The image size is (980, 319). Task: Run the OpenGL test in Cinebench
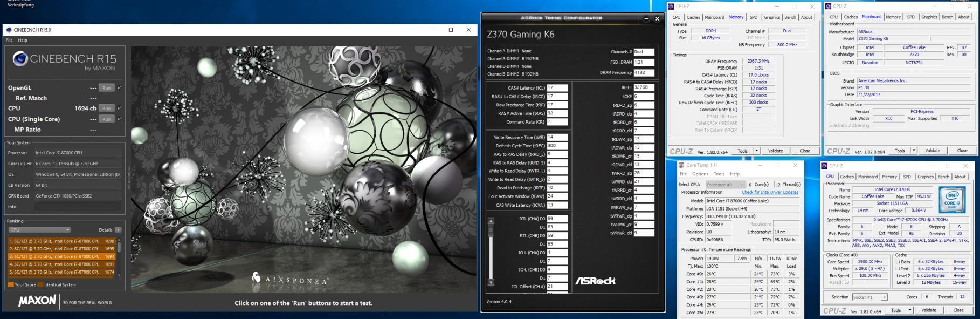coord(107,88)
